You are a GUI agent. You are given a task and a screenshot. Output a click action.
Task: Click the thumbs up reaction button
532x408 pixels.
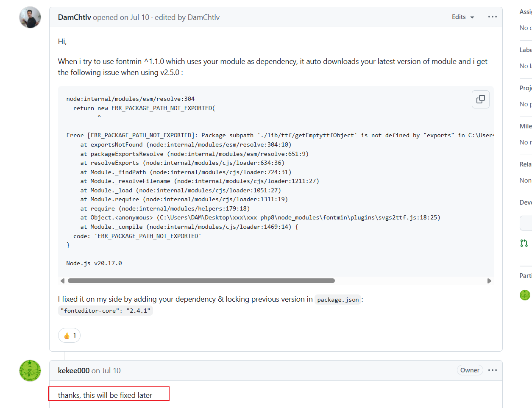coord(69,336)
